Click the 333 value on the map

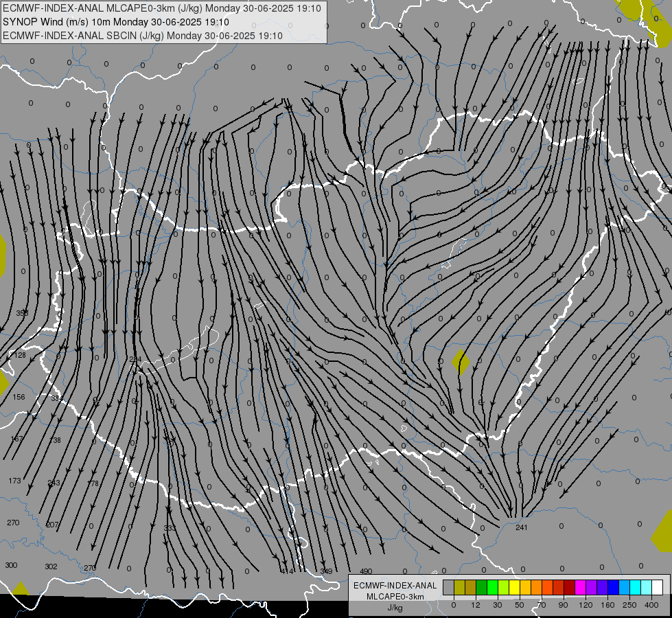pyautogui.click(x=170, y=528)
